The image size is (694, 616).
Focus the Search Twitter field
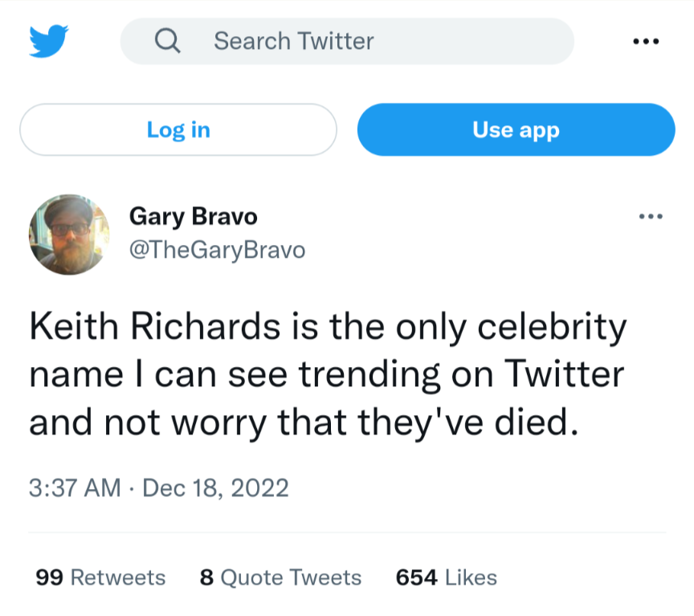(345, 41)
